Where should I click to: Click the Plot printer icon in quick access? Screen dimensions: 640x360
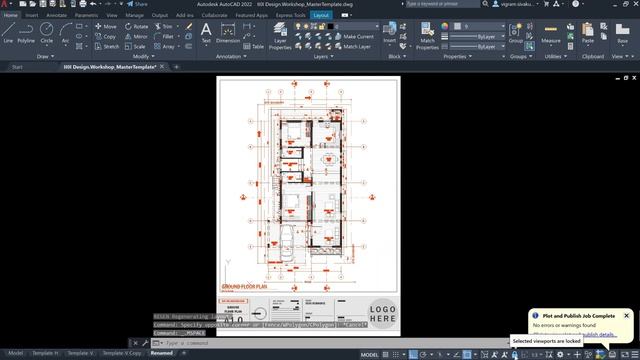[83, 4]
